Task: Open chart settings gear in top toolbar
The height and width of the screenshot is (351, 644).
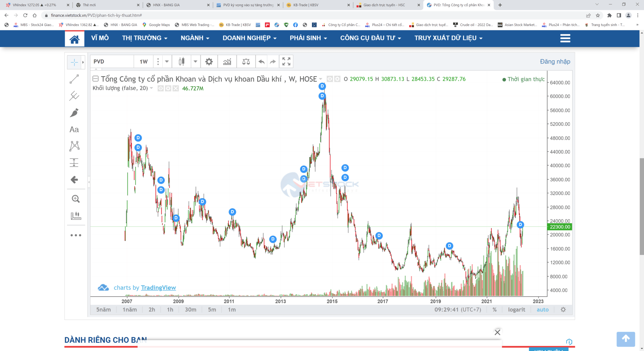Action: point(209,62)
